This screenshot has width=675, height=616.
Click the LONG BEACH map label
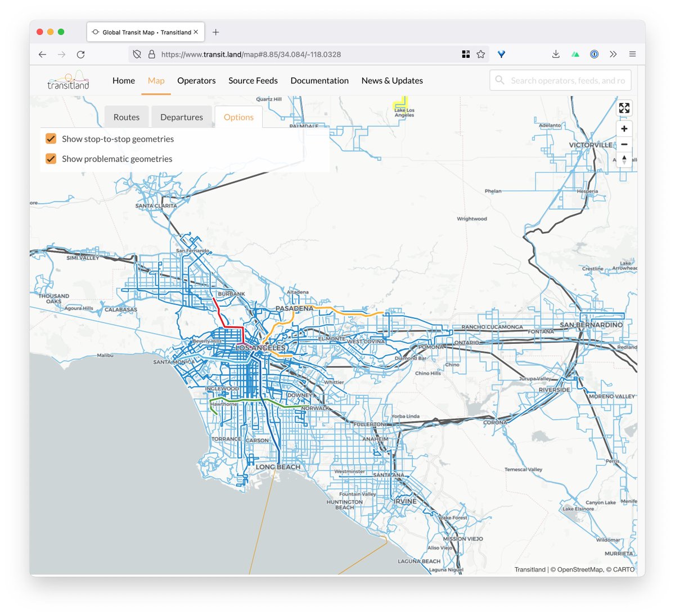(x=278, y=467)
